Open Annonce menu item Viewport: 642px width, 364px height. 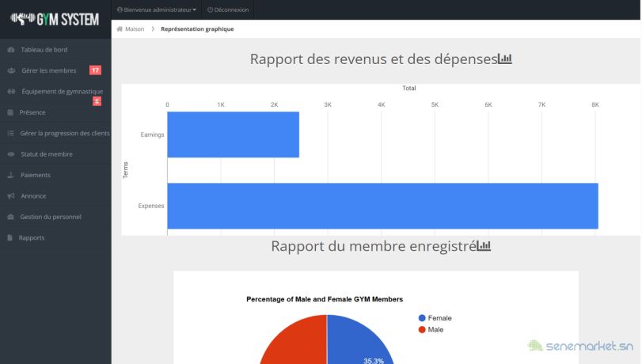(x=55, y=195)
